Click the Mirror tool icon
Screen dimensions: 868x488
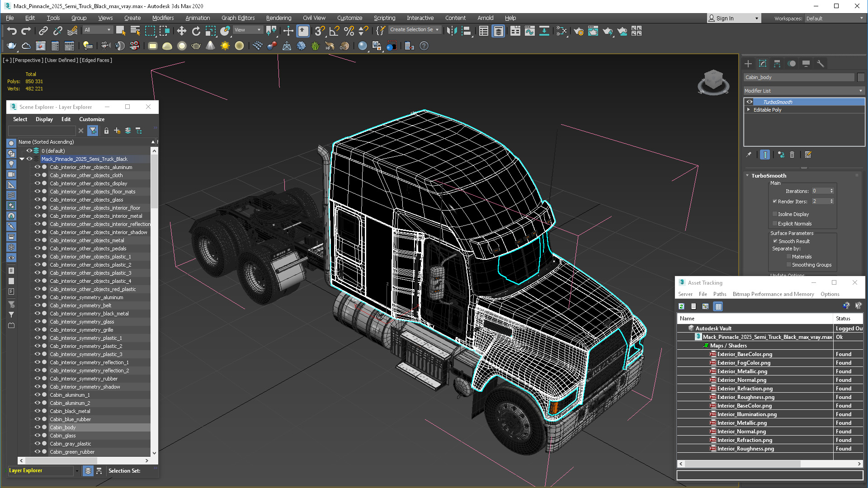point(451,31)
